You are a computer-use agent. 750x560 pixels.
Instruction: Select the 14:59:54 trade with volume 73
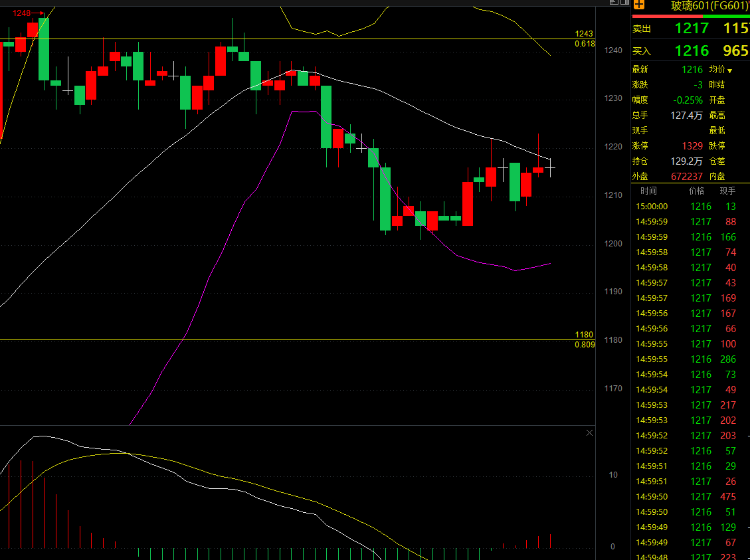690,375
